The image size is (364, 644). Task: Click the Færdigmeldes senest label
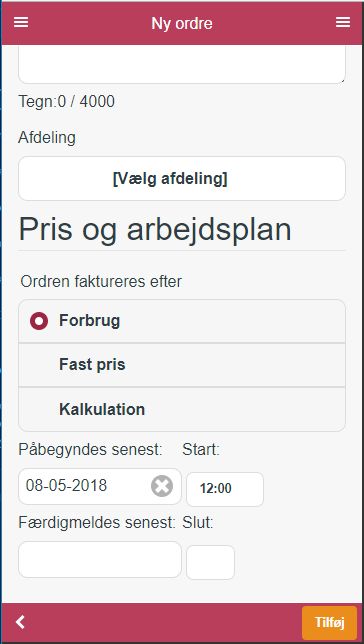click(97, 523)
